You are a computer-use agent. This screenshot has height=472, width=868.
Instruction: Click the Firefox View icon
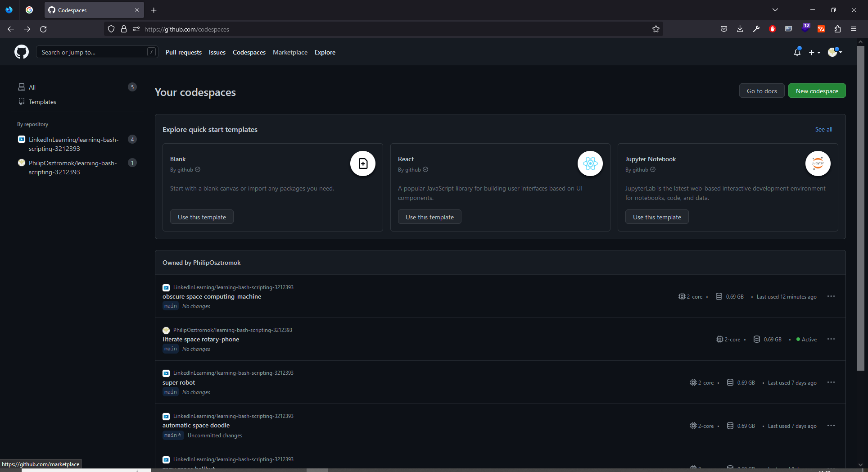pos(9,10)
